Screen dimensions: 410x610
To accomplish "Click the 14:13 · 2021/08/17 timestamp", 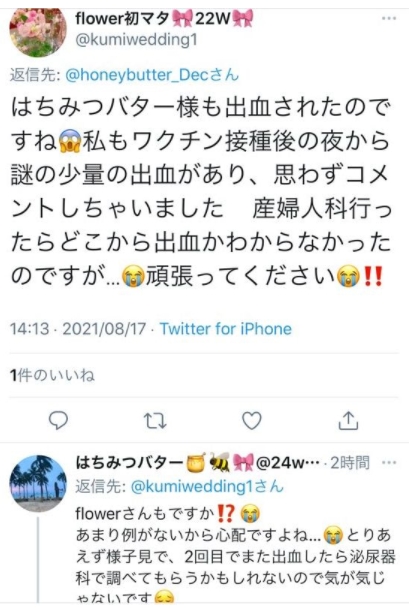I will click(78, 329).
